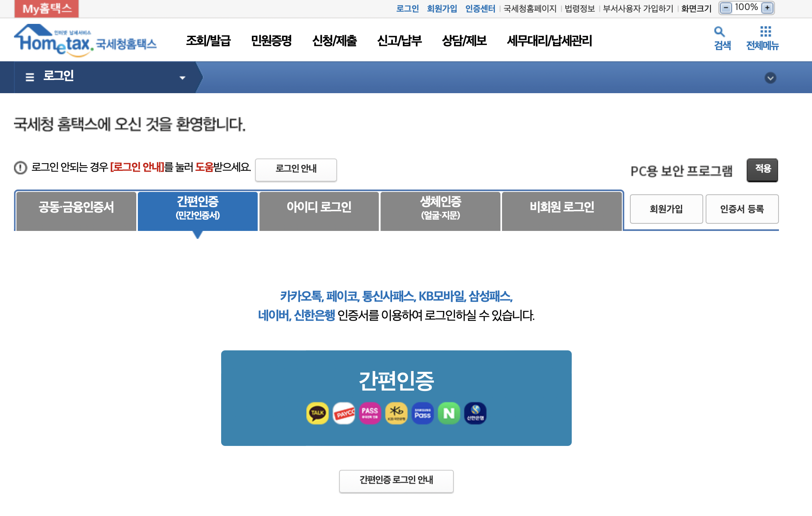Choose the Shinhan Bank icon

pos(475,413)
